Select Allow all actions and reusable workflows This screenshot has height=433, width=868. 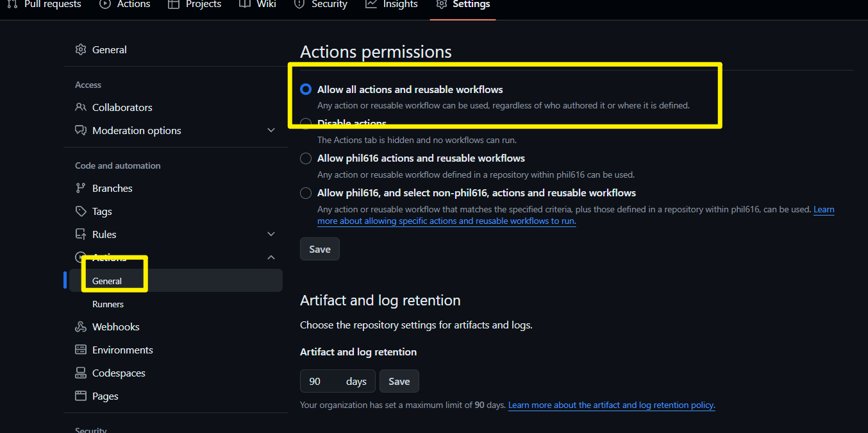point(306,89)
